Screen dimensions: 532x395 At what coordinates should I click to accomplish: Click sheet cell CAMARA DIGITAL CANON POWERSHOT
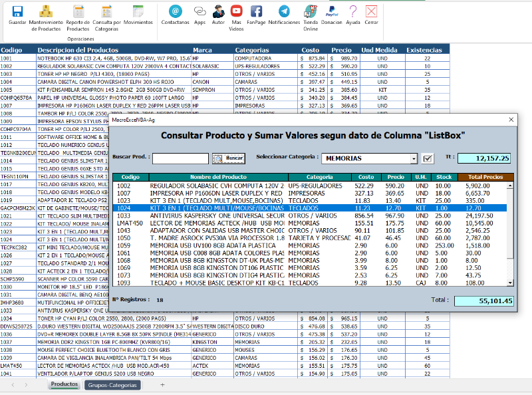tap(114, 82)
